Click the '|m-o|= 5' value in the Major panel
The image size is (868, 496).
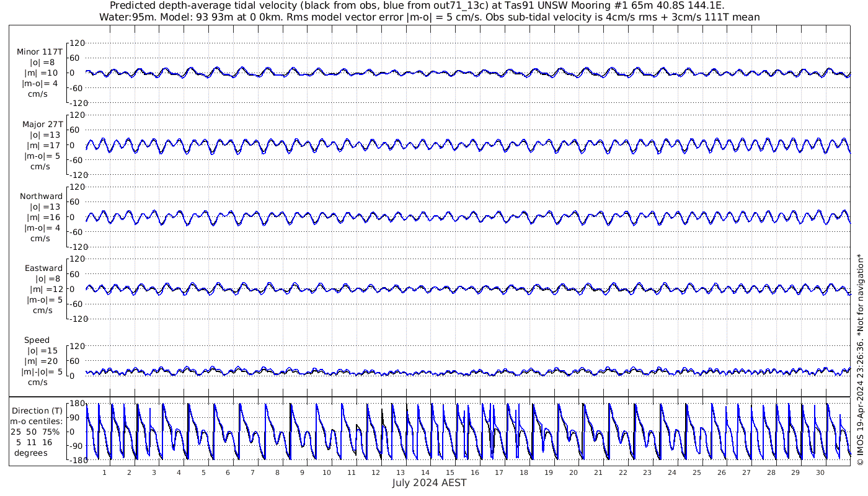40,156
